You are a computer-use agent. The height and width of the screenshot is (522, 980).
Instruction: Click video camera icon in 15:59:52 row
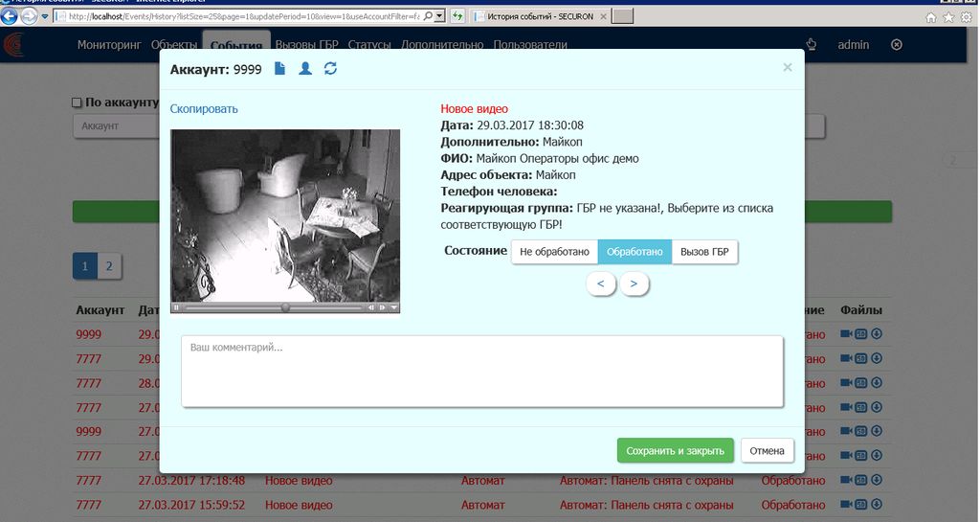[x=846, y=505]
